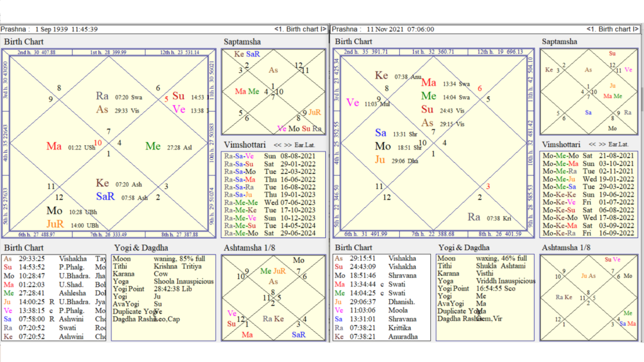The height and width of the screenshot is (362, 644).
Task: Select the Mo-Me-Ma dasha row dated 03-10-2021
Action: (x=588, y=163)
